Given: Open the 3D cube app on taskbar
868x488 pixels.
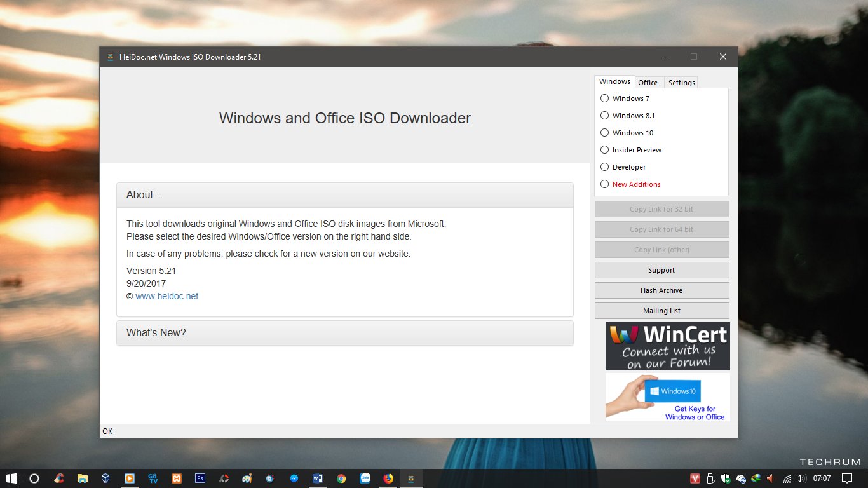Looking at the screenshot, I should [x=105, y=478].
